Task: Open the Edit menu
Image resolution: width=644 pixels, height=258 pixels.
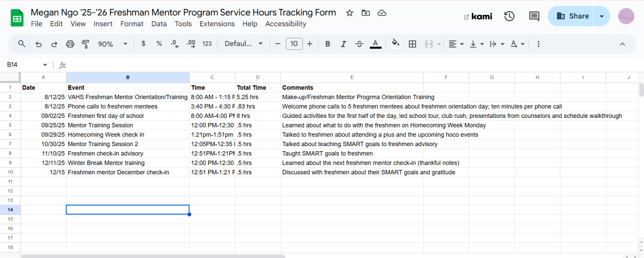Action: click(56, 24)
